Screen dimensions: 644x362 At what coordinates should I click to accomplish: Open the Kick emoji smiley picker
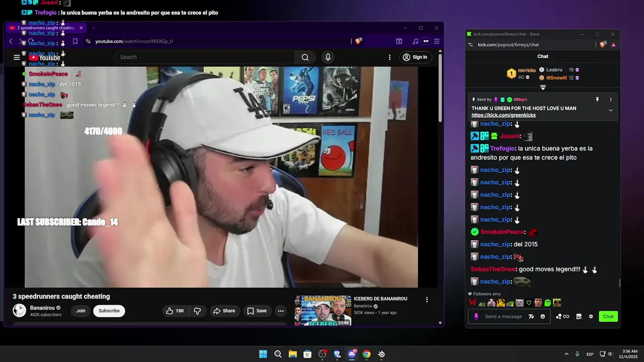(542, 316)
